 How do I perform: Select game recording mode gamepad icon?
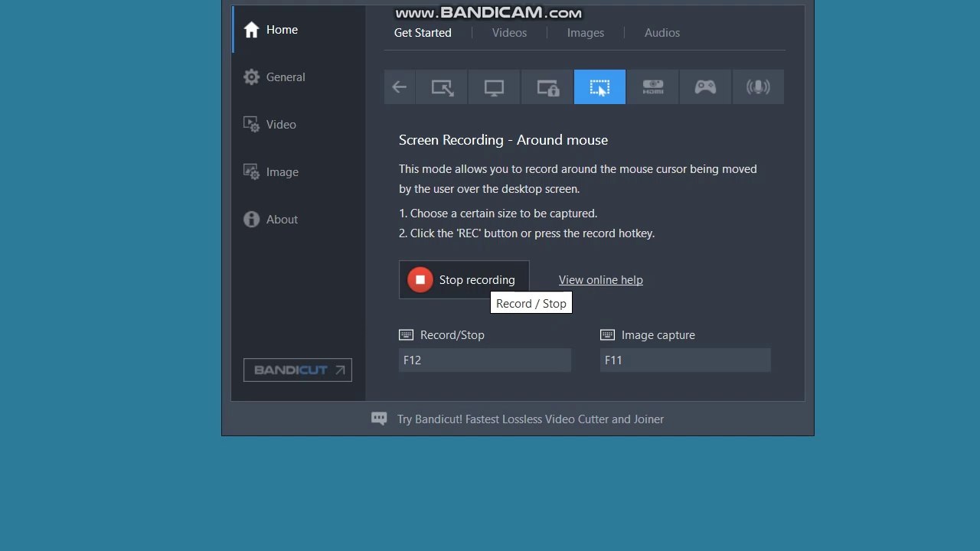click(x=705, y=87)
